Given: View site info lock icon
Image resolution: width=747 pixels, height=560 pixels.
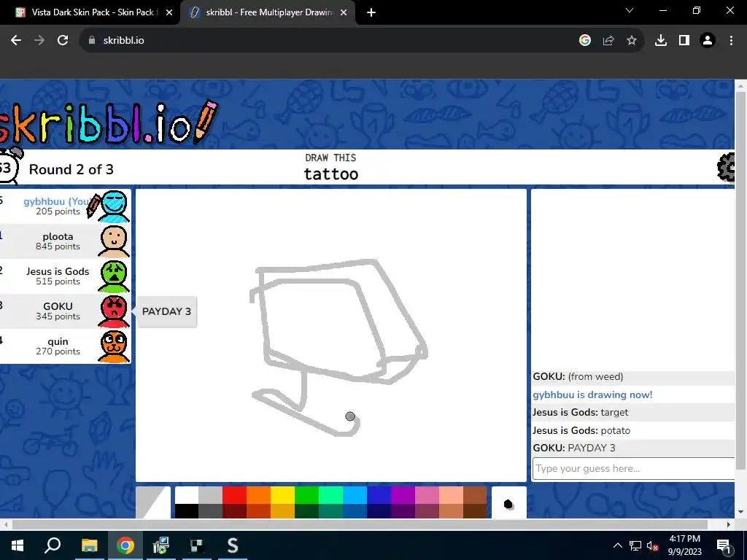Looking at the screenshot, I should click(x=92, y=41).
